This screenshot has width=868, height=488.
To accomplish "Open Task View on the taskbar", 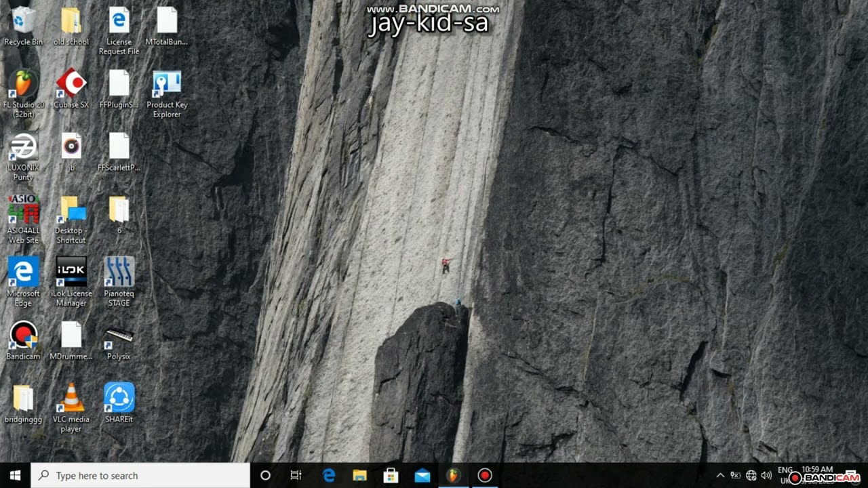I will (x=296, y=476).
